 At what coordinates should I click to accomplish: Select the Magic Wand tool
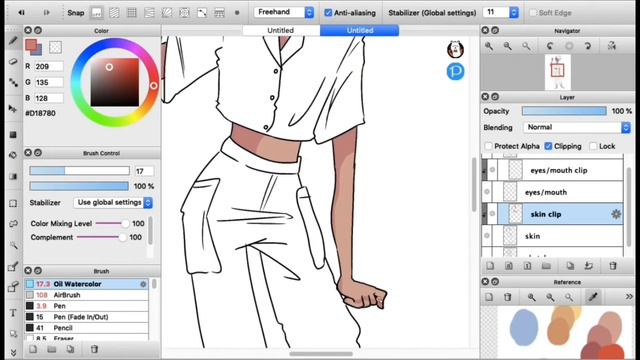click(13, 245)
